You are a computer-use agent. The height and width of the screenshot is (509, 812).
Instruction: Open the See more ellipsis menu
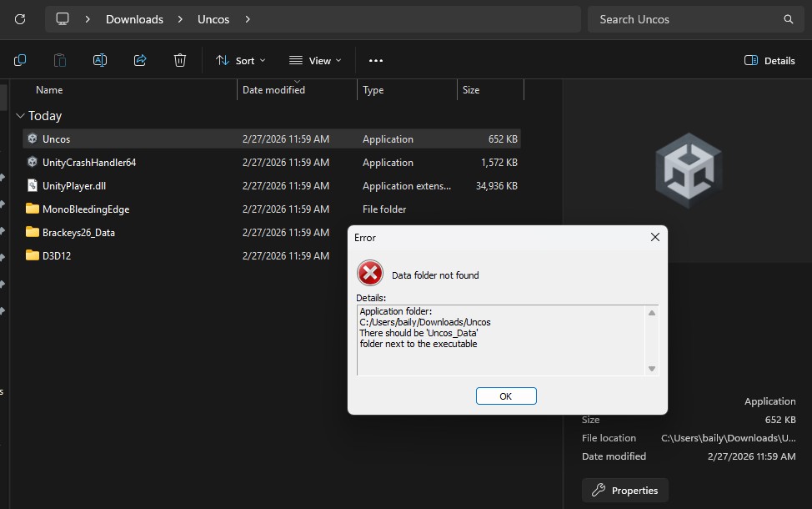pos(376,60)
